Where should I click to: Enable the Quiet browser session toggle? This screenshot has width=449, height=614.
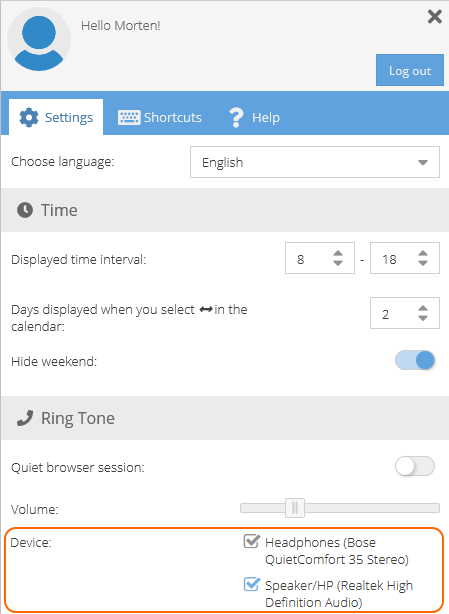click(x=415, y=466)
